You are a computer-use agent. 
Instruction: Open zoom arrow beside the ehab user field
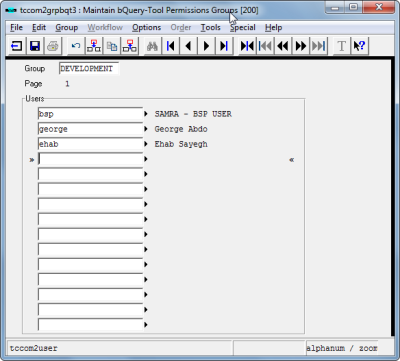point(146,144)
